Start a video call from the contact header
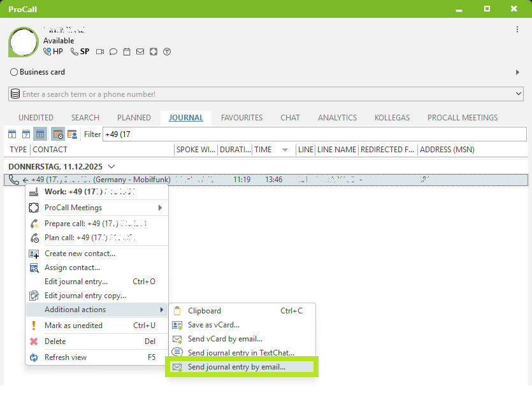The image size is (532, 416). [x=100, y=52]
